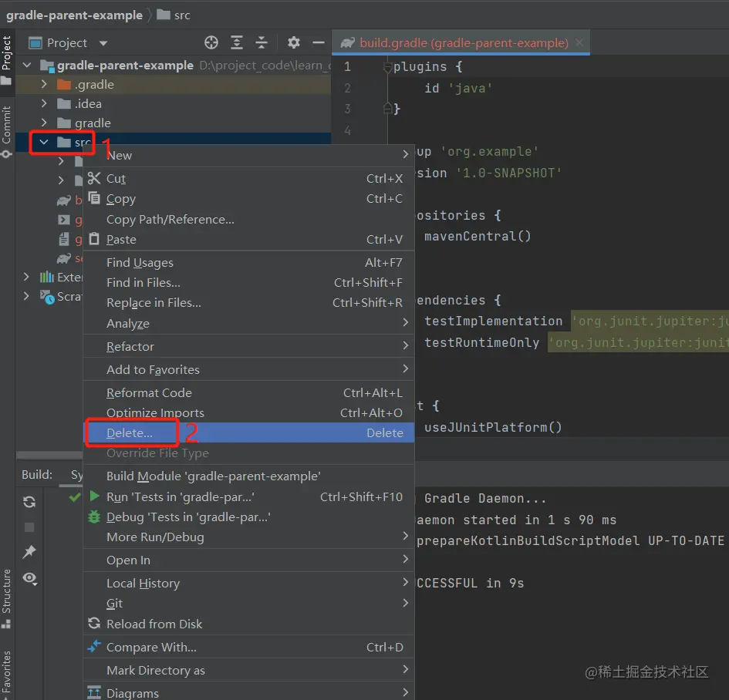Viewport: 729px width, 700px height.
Task: Open the Project view dropdown
Action: tap(103, 43)
